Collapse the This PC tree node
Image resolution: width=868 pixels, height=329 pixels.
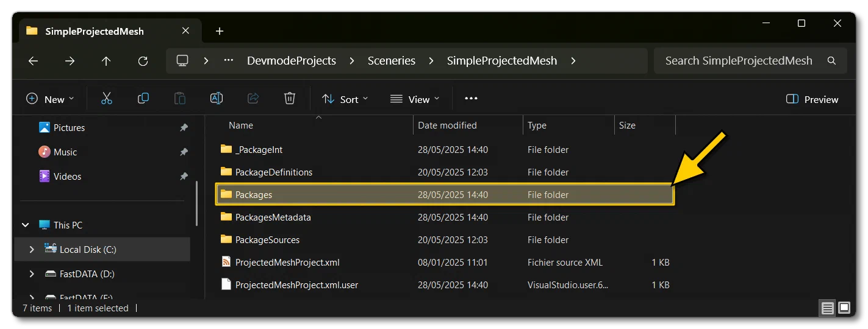tap(26, 225)
